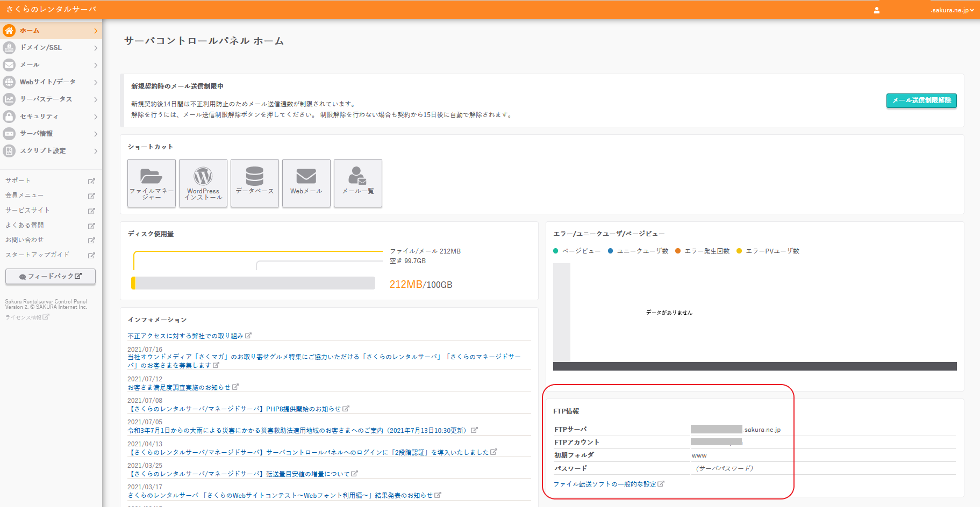Expand the Website/Data sidebar menu

tap(51, 82)
